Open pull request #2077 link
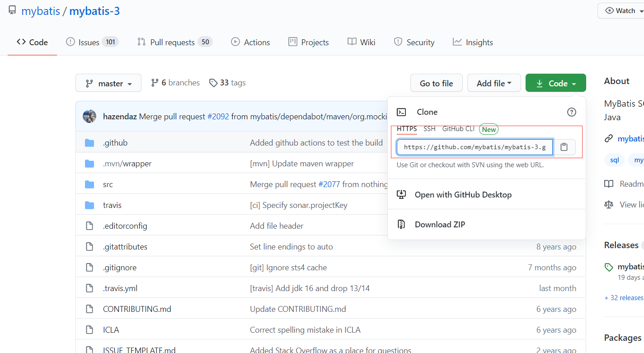The width and height of the screenshot is (644, 353). [329, 184]
